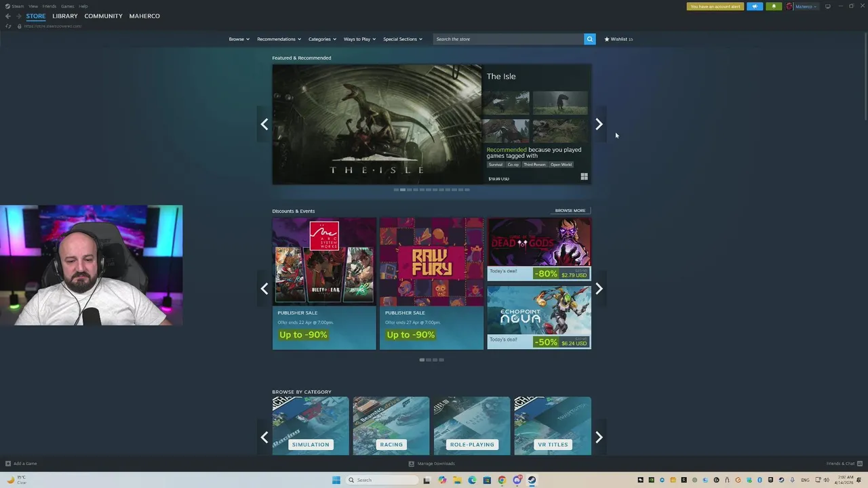868x488 pixels.
Task: Show next Browse by Category arrow
Action: [x=599, y=437]
